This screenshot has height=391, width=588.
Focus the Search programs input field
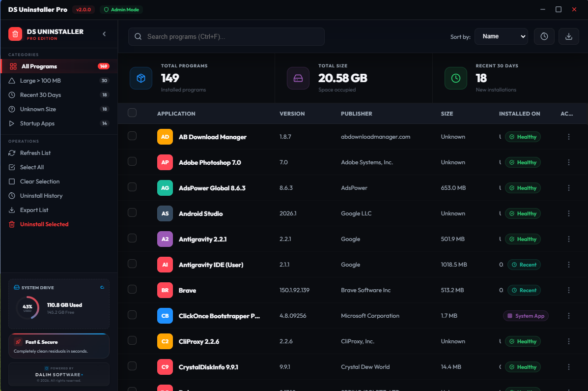226,36
